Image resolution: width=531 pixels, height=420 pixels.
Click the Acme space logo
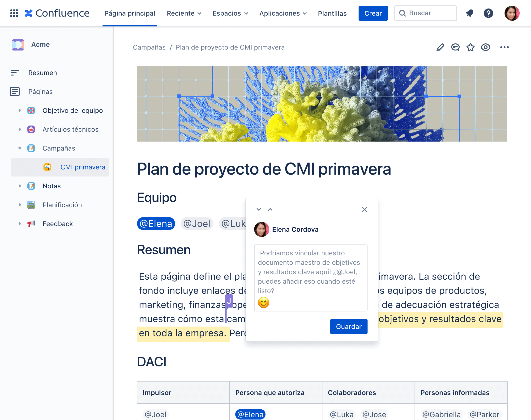point(18,45)
